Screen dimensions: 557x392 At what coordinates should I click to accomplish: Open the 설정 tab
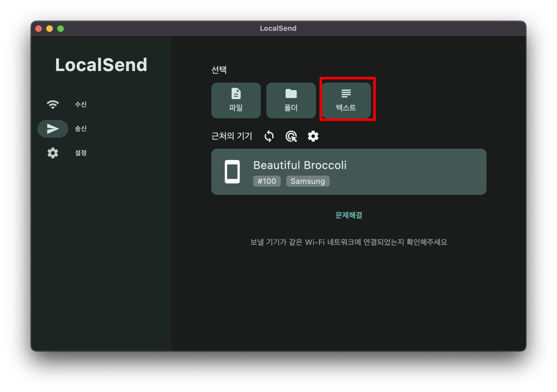[x=81, y=153]
